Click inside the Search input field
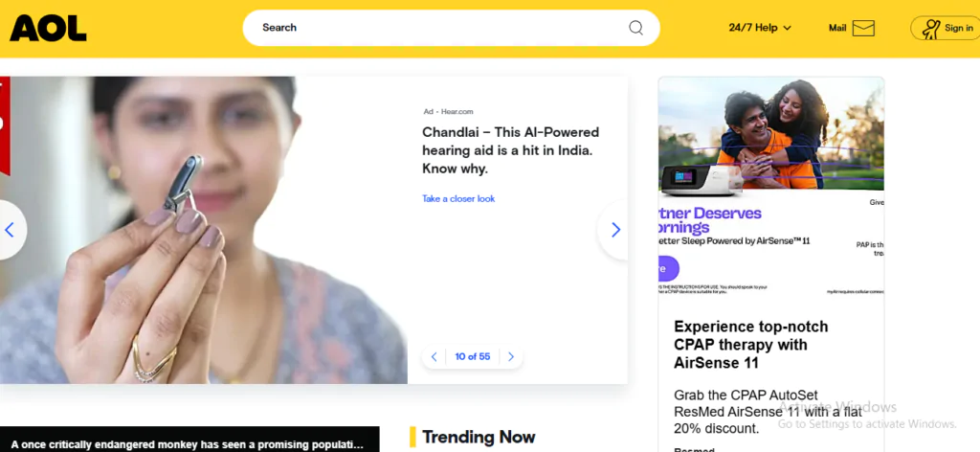The width and height of the screenshot is (980, 452). pos(431,28)
